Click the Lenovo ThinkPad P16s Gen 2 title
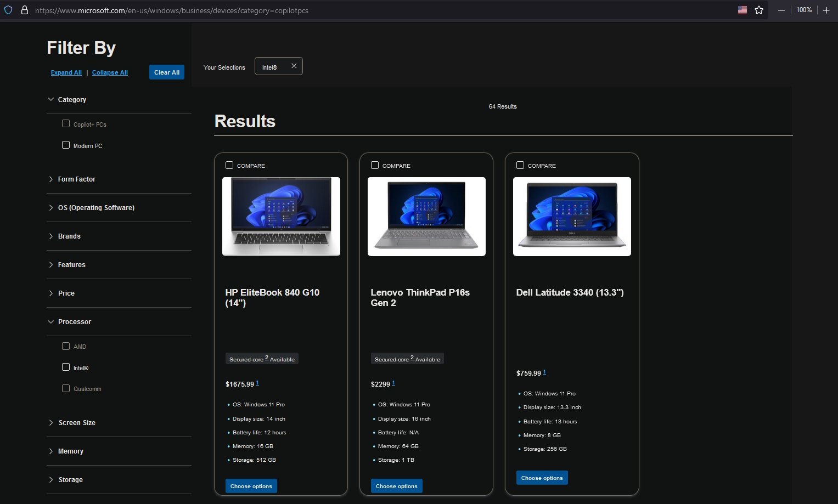The height and width of the screenshot is (504, 838). 420,298
